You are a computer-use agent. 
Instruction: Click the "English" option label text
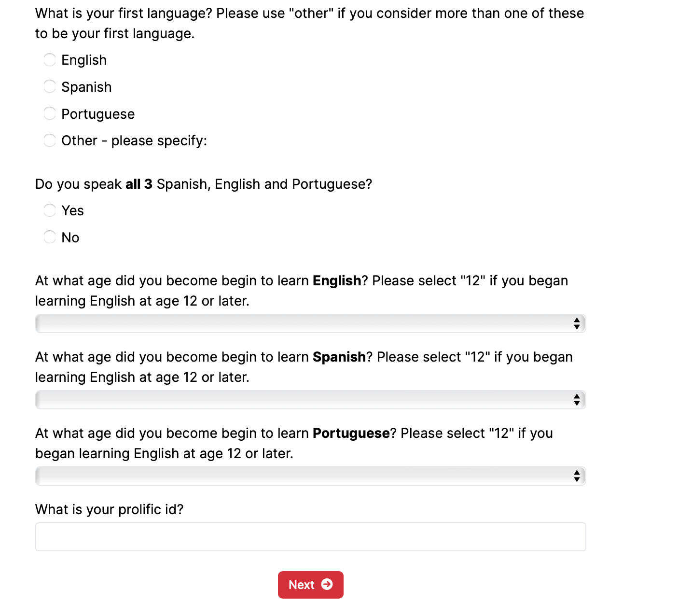[84, 60]
